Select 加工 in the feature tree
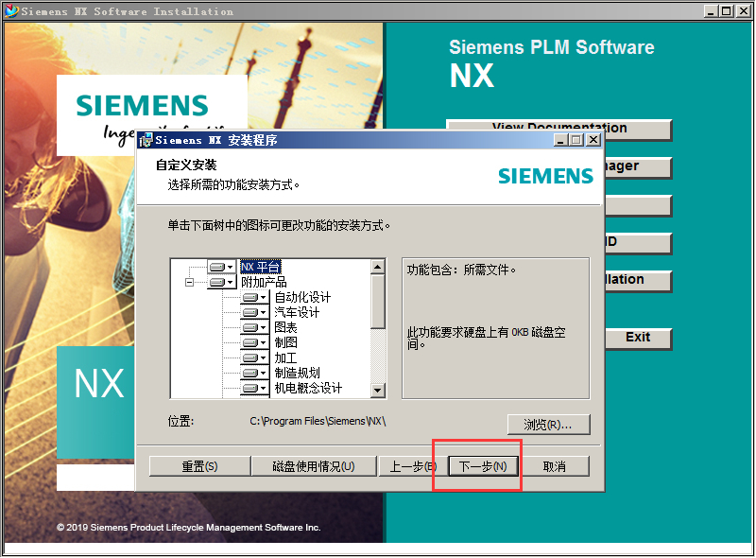Screen dimensions: 756x558 [x=286, y=357]
